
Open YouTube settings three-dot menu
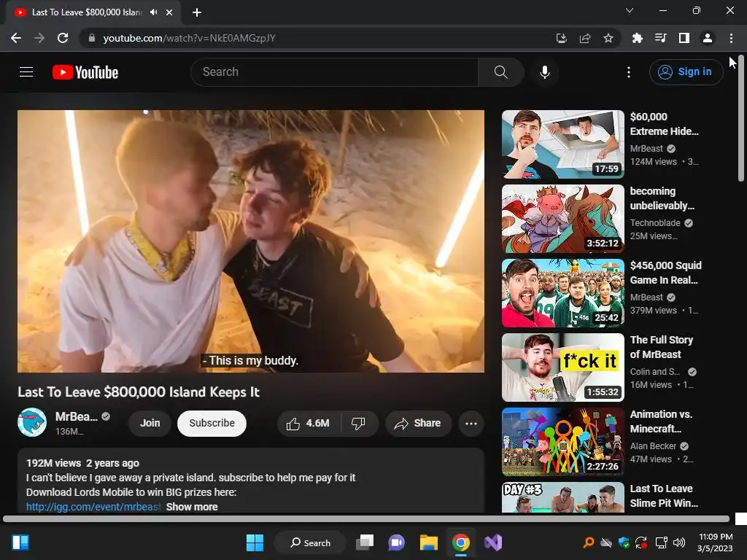pyautogui.click(x=628, y=72)
